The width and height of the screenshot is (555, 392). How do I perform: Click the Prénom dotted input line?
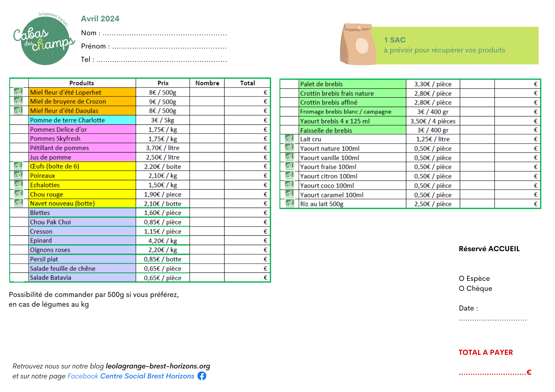[169, 48]
